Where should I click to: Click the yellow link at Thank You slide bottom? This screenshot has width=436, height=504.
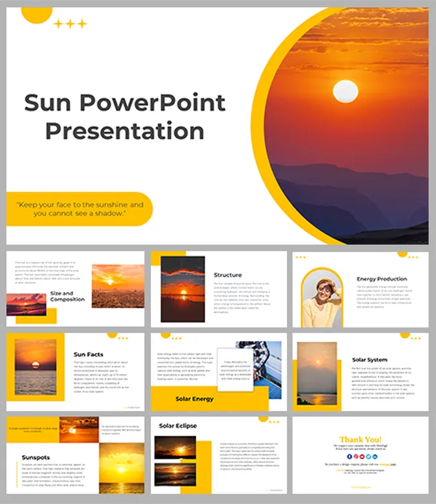(x=359, y=486)
